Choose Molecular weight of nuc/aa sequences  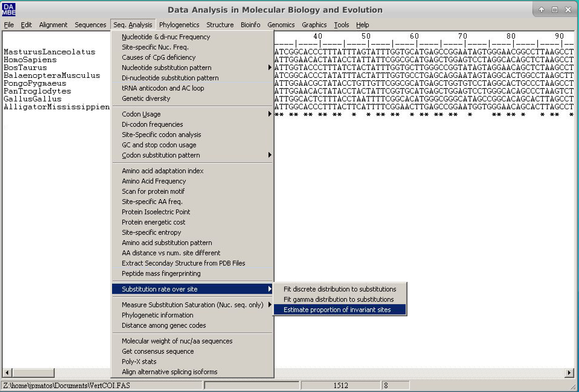192,341
